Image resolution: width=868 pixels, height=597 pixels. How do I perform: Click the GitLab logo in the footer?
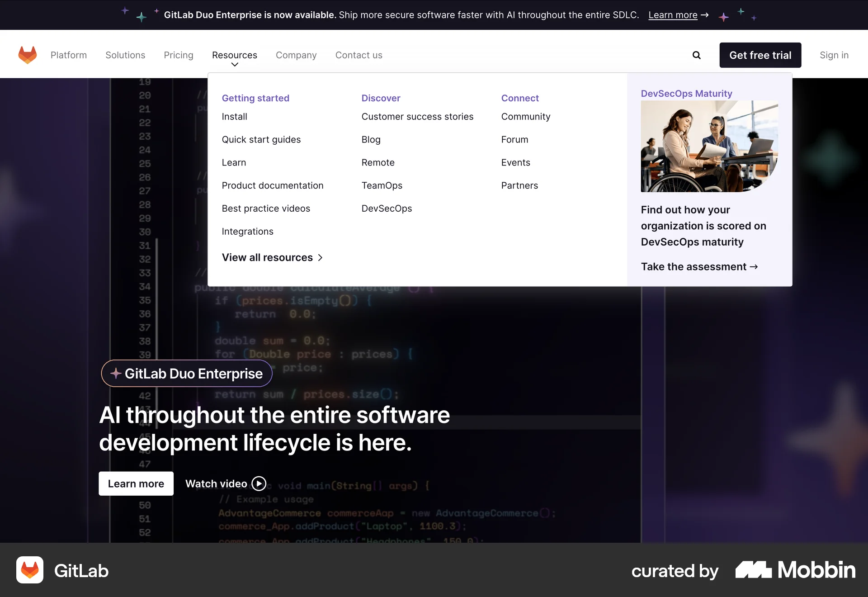[x=30, y=570]
